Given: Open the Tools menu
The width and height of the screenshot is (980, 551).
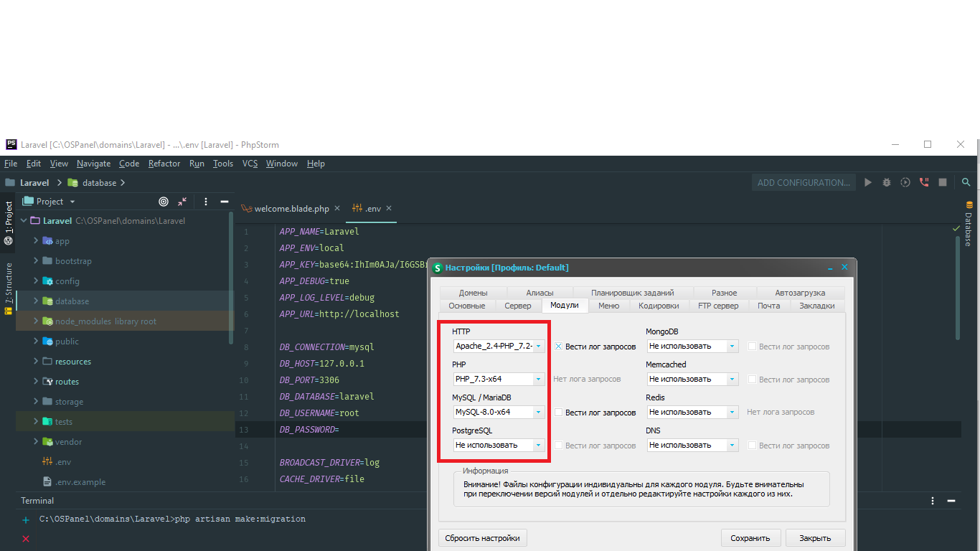Looking at the screenshot, I should point(223,164).
